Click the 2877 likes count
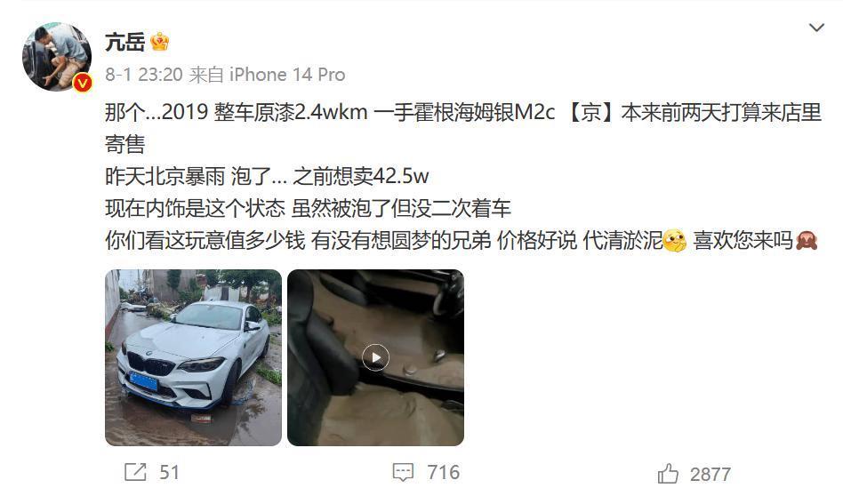 click(x=711, y=475)
